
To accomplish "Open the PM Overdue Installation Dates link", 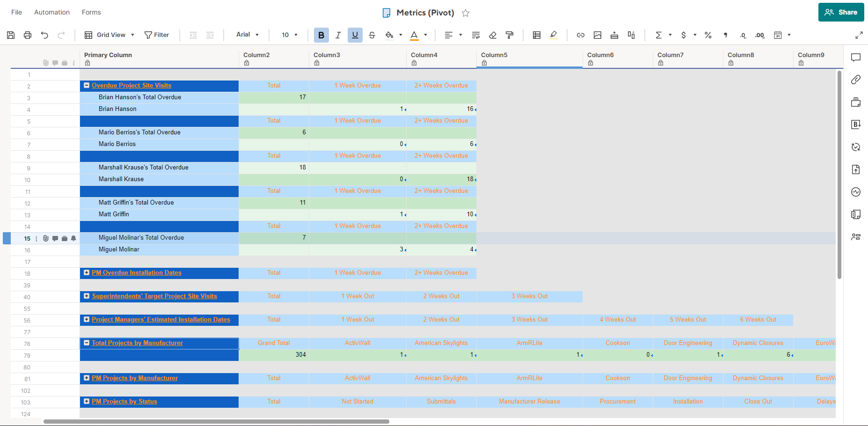I will 137,272.
